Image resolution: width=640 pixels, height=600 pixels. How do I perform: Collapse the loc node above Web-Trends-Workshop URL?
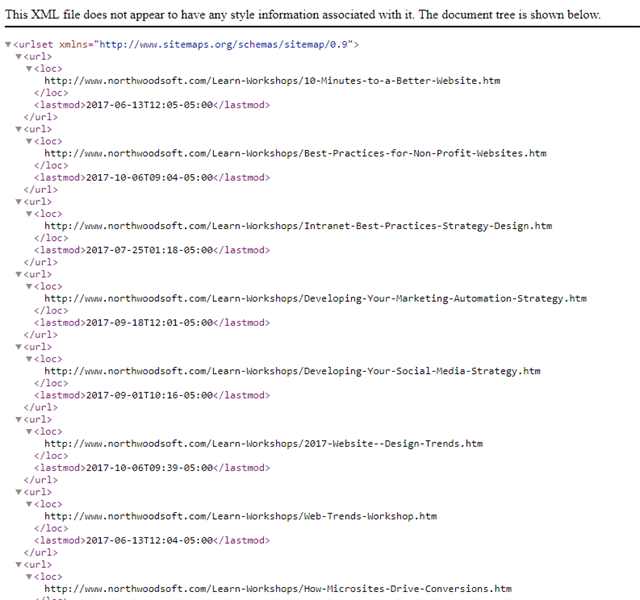click(x=29, y=504)
